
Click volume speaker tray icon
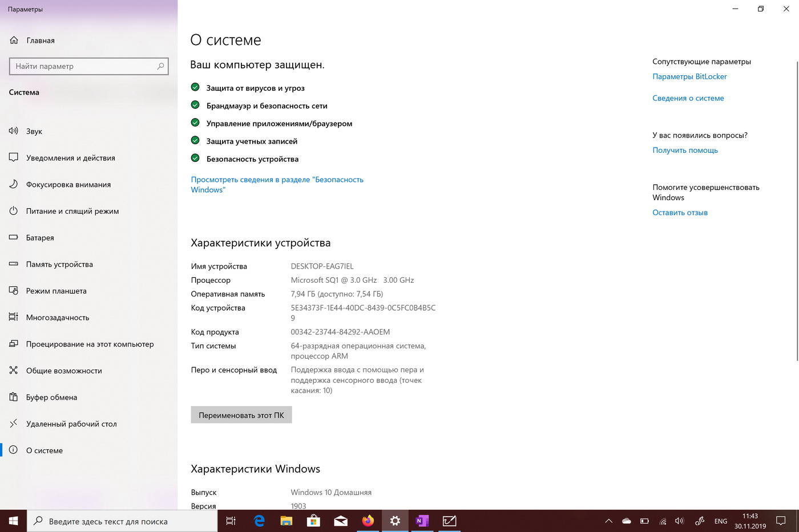(679, 521)
